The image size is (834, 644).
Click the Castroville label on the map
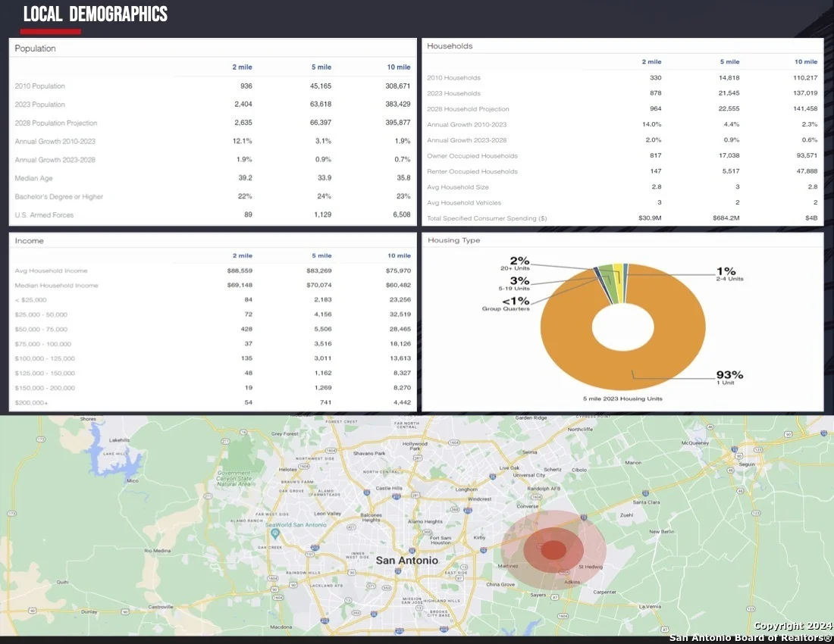tap(161, 606)
